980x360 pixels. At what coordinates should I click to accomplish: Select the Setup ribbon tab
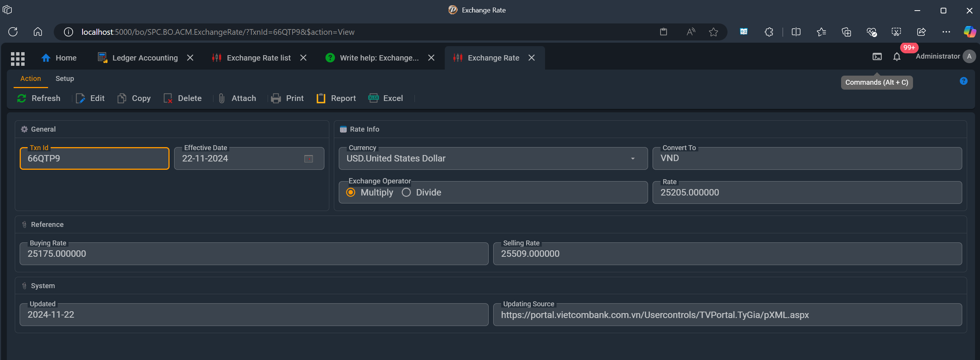pos(65,79)
